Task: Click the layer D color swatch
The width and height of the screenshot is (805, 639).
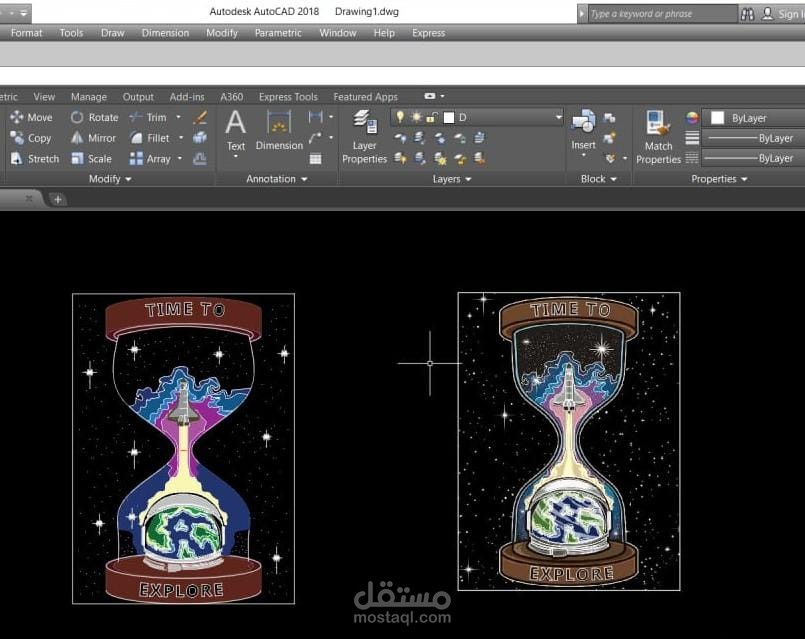Action: point(449,118)
